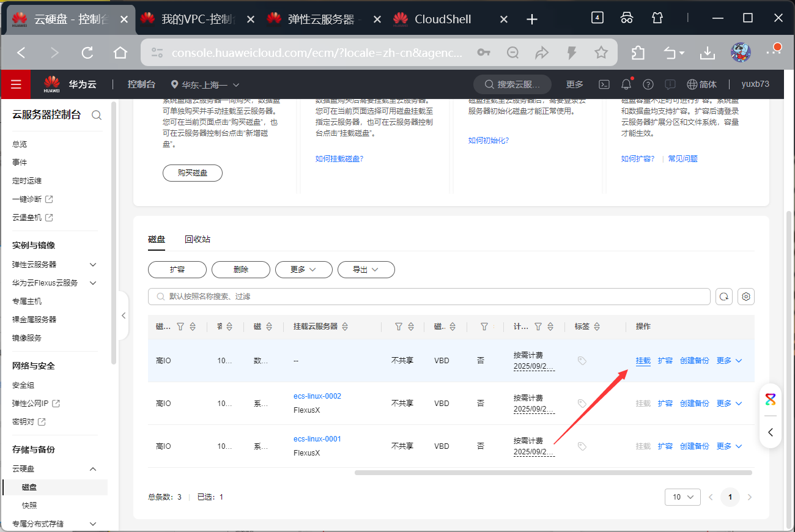Click 挂载 for the unattached disk
The height and width of the screenshot is (532, 795).
pos(643,361)
